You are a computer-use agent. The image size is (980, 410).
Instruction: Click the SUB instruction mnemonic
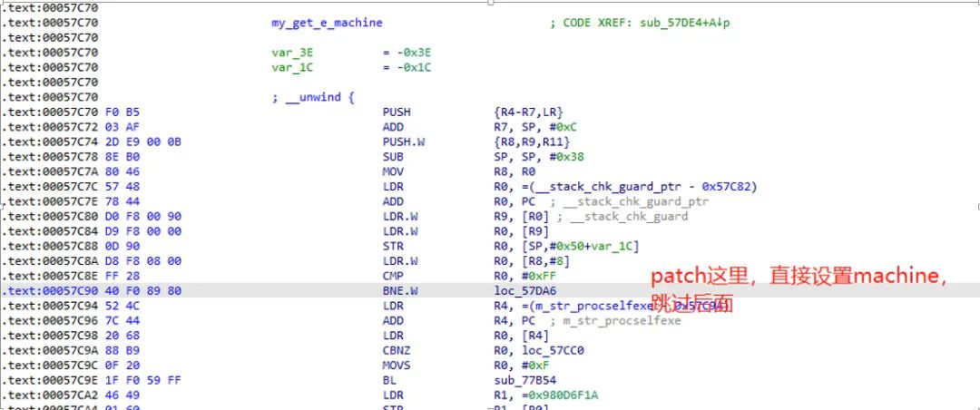pyautogui.click(x=393, y=157)
